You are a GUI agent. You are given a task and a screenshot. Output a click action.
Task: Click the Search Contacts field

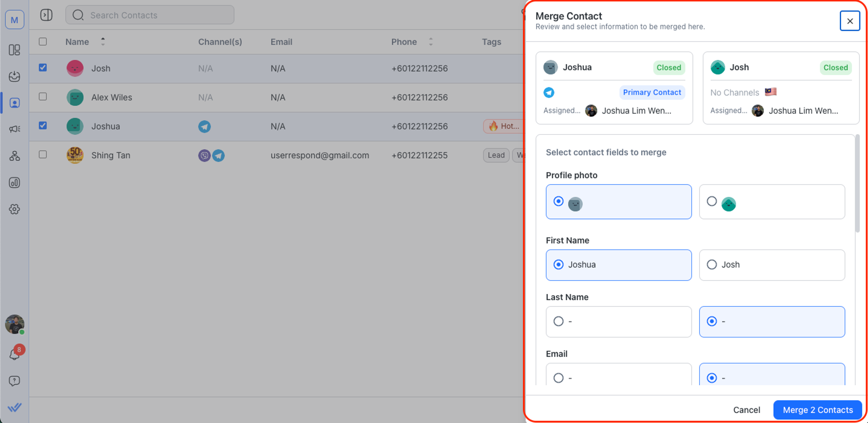150,15
